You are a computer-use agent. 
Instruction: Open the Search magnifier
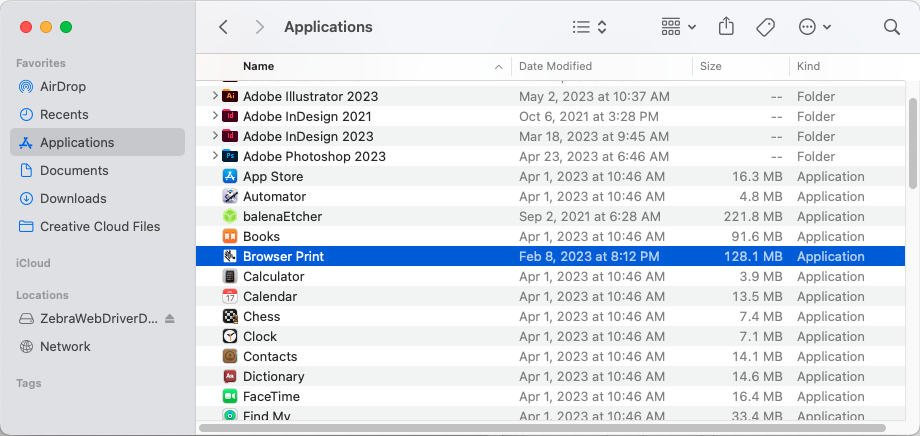pyautogui.click(x=891, y=27)
